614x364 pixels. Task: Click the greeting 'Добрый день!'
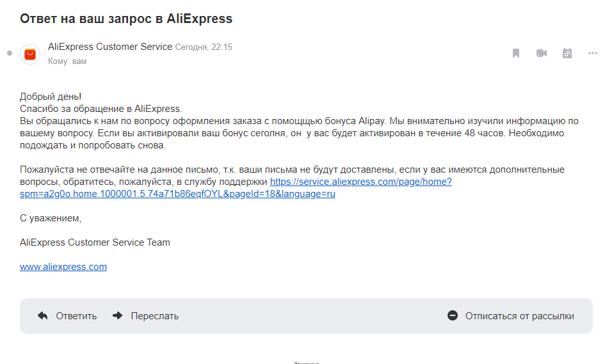point(51,97)
